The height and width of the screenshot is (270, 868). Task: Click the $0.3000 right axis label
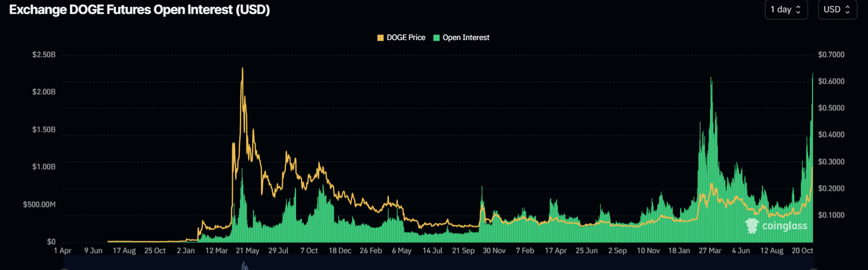pos(831,162)
